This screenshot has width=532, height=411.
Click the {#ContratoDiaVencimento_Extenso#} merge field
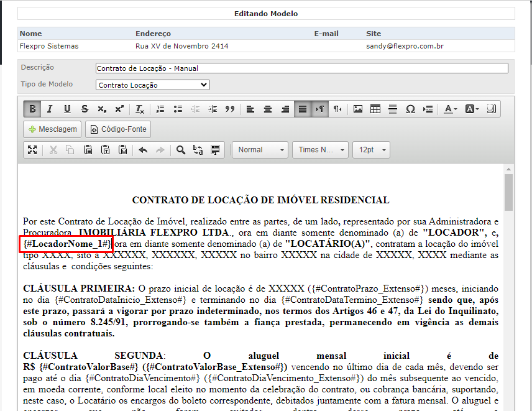coord(283,378)
